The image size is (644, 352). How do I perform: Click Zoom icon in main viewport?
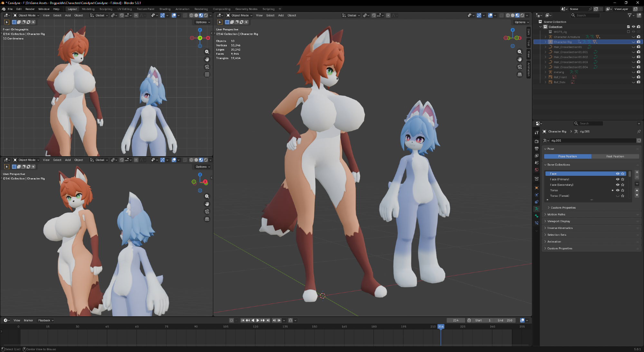click(520, 52)
